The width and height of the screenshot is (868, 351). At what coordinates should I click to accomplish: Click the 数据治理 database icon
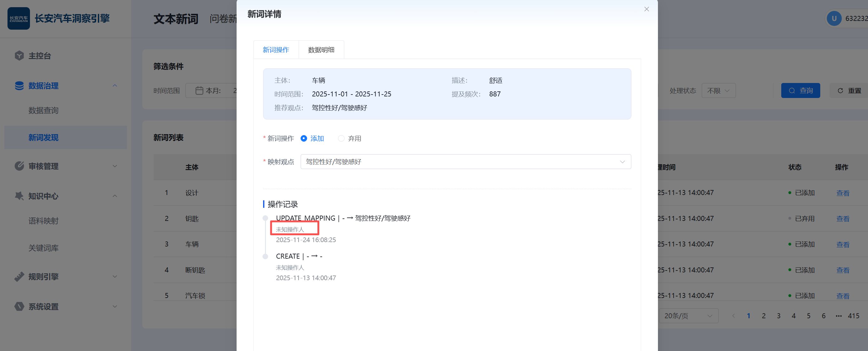click(x=19, y=85)
